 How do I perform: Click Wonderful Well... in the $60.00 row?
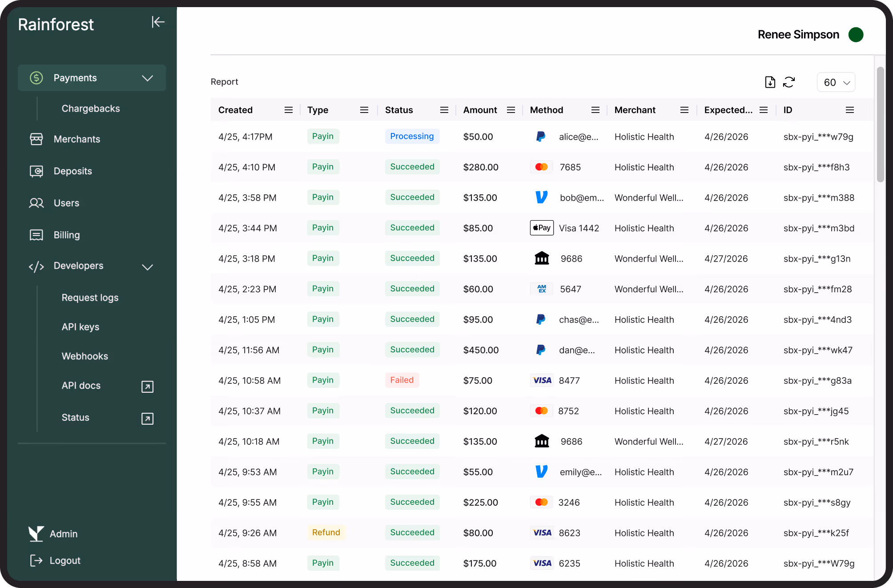click(x=649, y=289)
